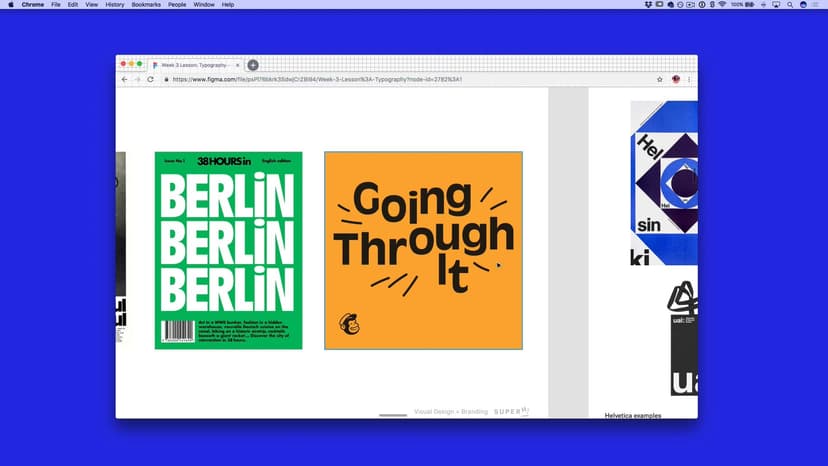Image resolution: width=828 pixels, height=466 pixels.
Task: Click the SUPERHI footer logo
Action: click(x=511, y=411)
